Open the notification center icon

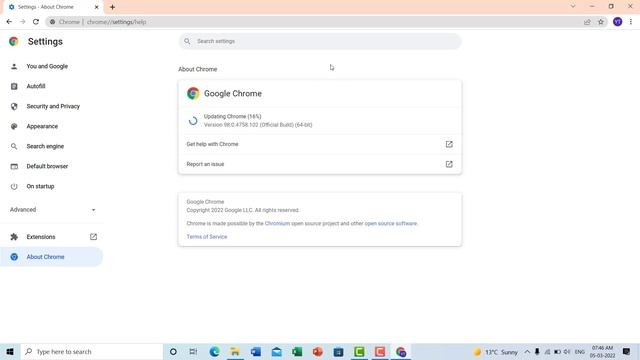pyautogui.click(x=627, y=351)
